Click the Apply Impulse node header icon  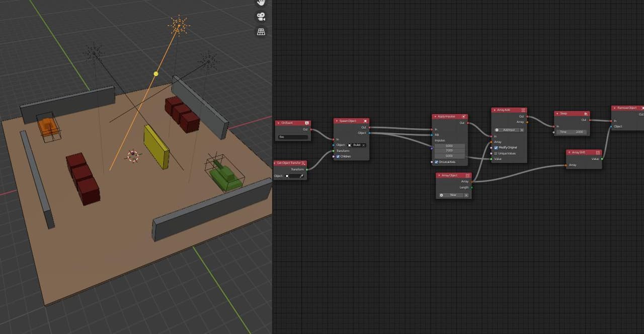point(464,116)
